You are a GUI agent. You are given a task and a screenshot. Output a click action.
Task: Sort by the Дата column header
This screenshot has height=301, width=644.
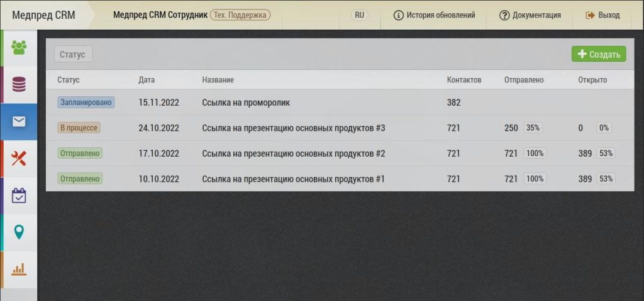[x=147, y=80]
